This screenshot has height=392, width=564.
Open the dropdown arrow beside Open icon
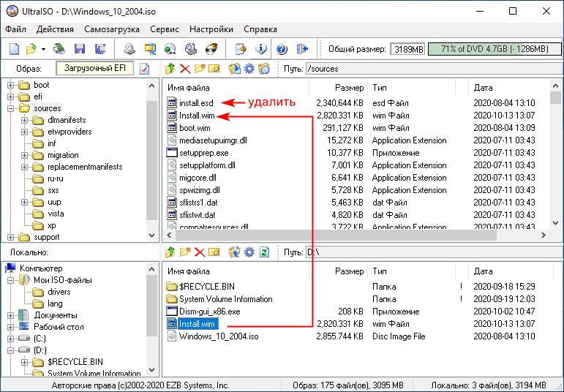(43, 49)
